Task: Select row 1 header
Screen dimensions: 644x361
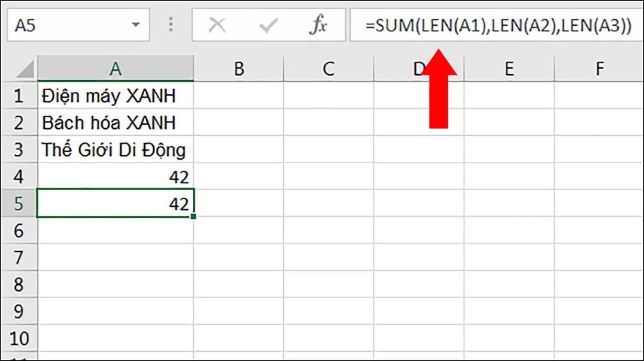Action: (x=18, y=95)
